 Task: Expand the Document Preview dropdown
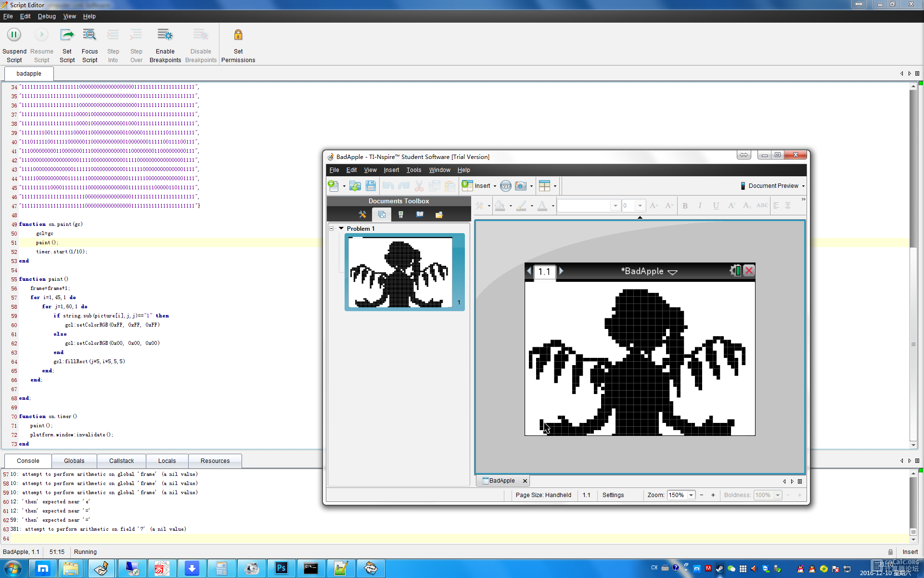(x=803, y=186)
